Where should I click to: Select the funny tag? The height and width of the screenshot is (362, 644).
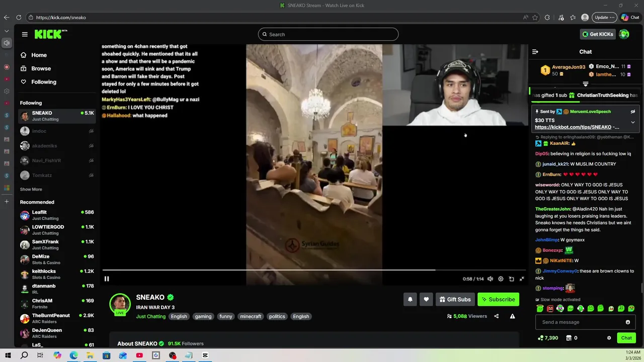point(226,316)
